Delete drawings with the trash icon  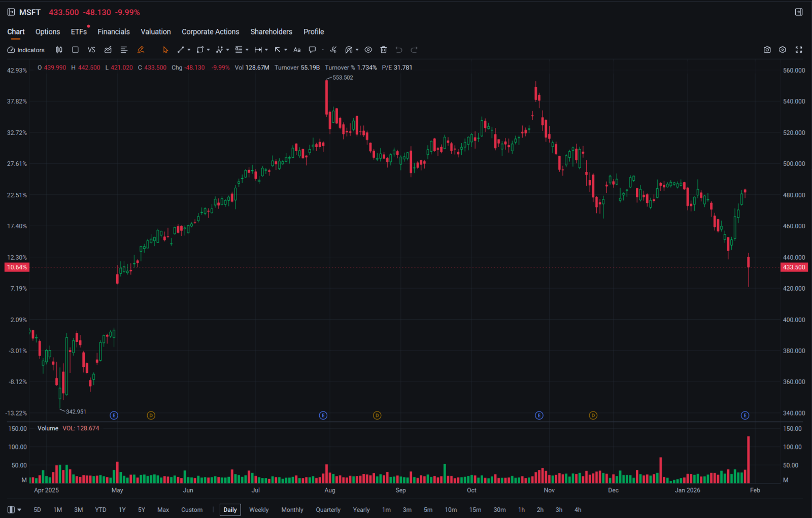point(384,50)
